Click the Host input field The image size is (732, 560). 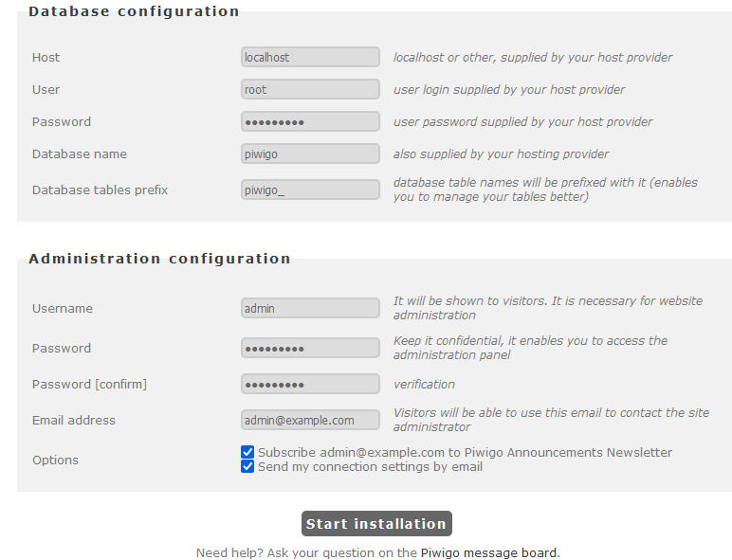coord(310,57)
